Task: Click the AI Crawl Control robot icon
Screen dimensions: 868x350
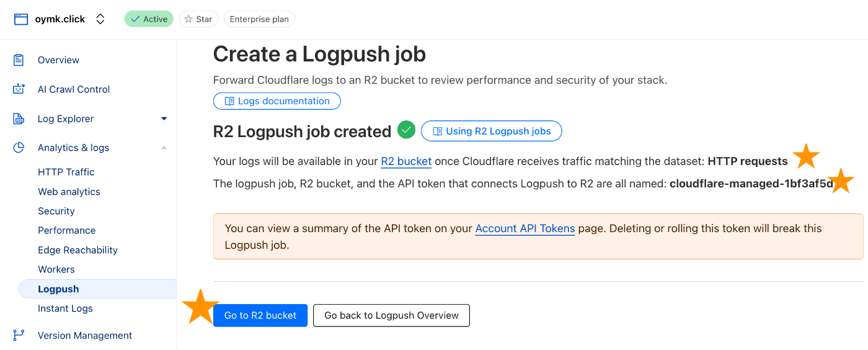Action: coord(19,89)
